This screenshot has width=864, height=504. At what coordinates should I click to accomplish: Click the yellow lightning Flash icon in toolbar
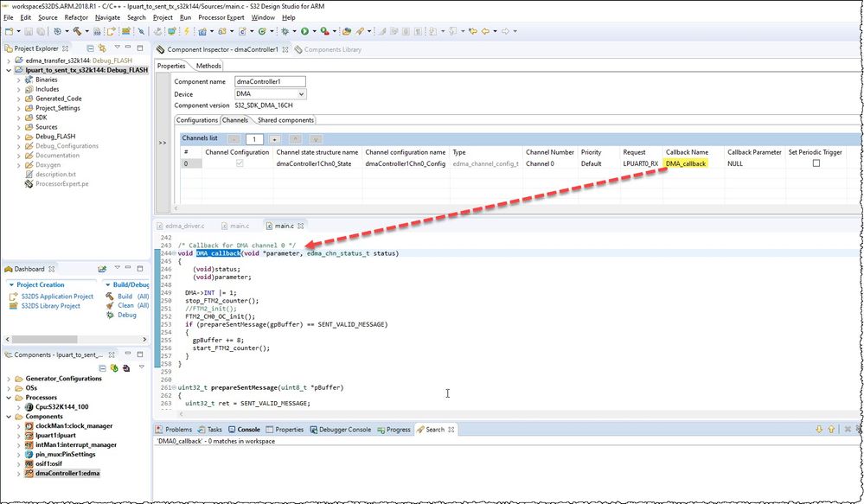point(187,31)
